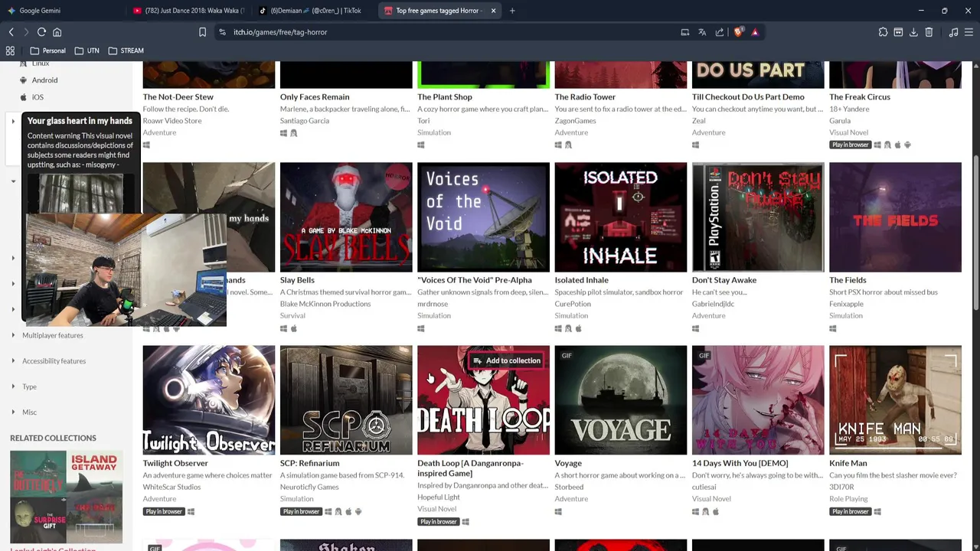
Task: Expand the Type filter section
Action: click(29, 386)
